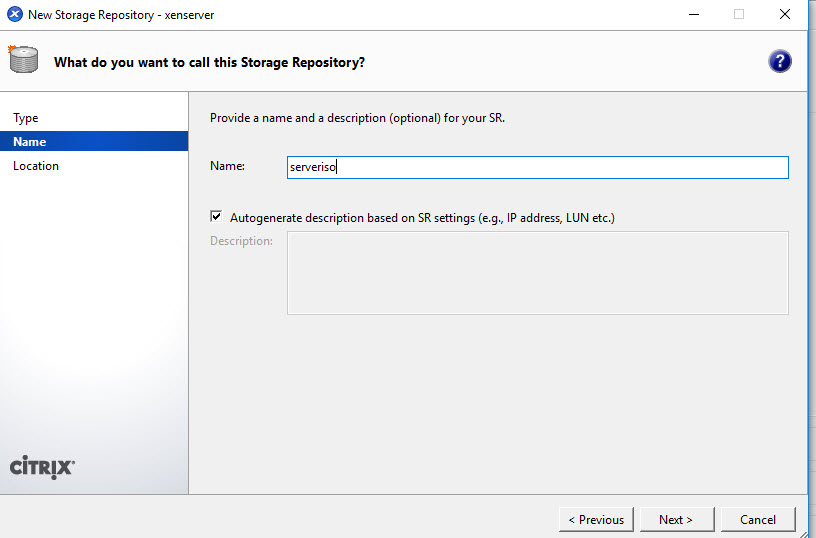
Task: Maximize the New Storage Repository window
Action: click(739, 15)
